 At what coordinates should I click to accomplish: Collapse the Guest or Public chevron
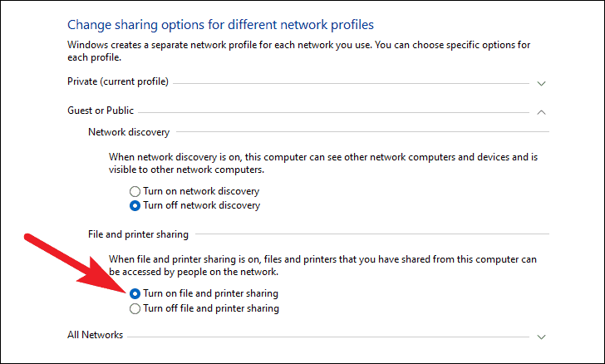pyautogui.click(x=541, y=111)
